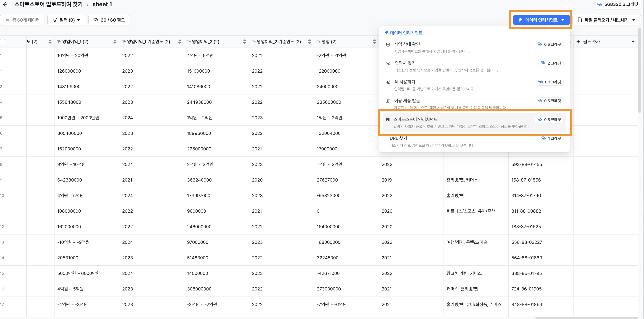Viewport: 644px width, 319px height.
Task: Click the envelope icon for 연락처 찾기
Action: [388, 64]
